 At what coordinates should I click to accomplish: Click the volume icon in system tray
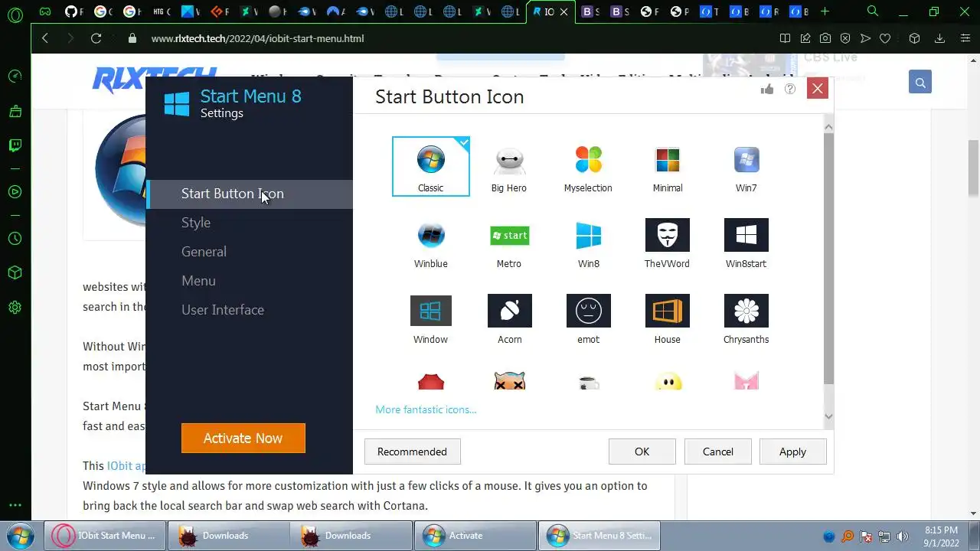[903, 536]
